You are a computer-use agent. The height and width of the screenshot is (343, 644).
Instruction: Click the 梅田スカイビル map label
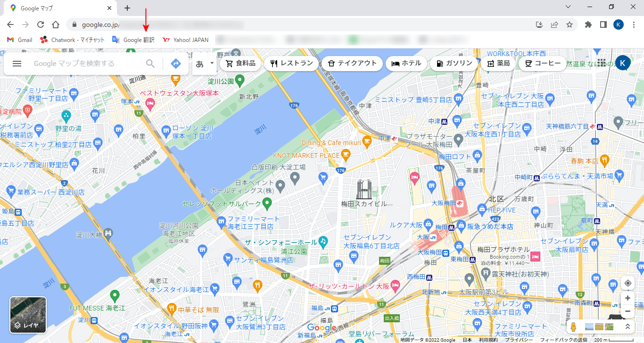coord(363,204)
